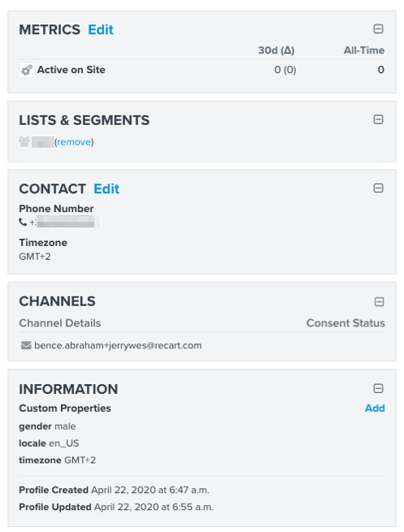Collapse the Information panel

tap(378, 388)
